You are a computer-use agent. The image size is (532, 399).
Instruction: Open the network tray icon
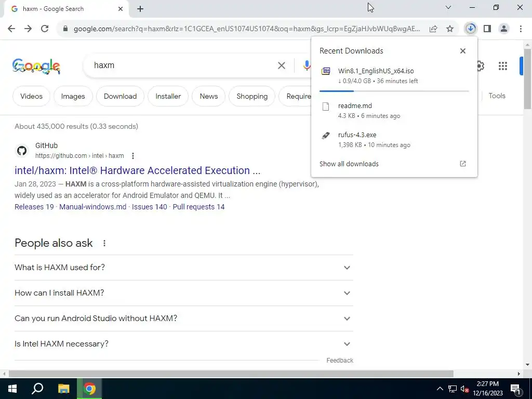click(x=453, y=389)
